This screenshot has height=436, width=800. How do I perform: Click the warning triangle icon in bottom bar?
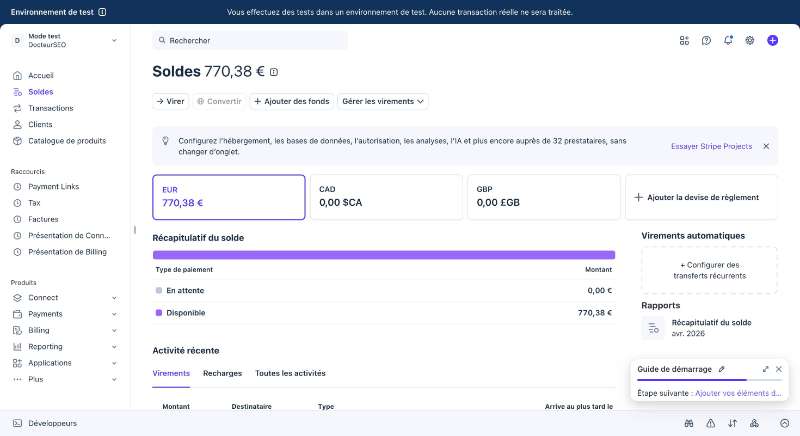[x=710, y=423]
